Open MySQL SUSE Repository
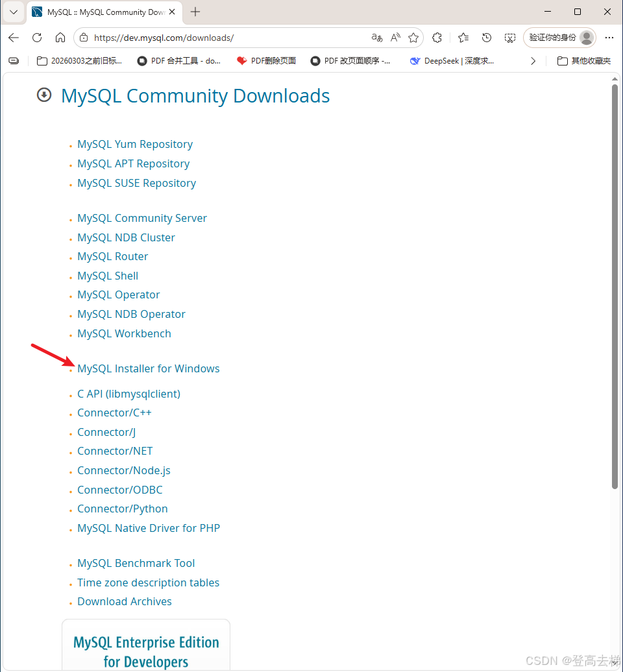 pos(137,183)
